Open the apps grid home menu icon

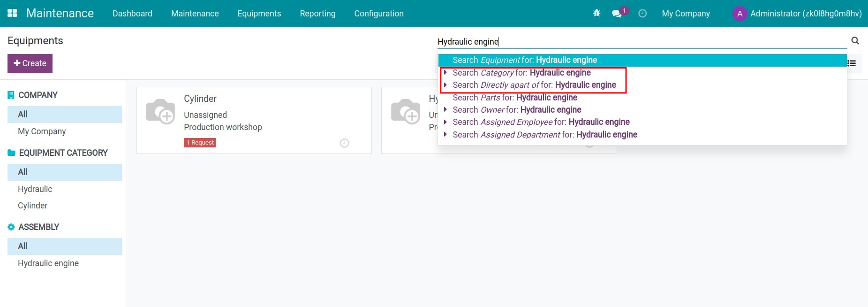point(13,13)
